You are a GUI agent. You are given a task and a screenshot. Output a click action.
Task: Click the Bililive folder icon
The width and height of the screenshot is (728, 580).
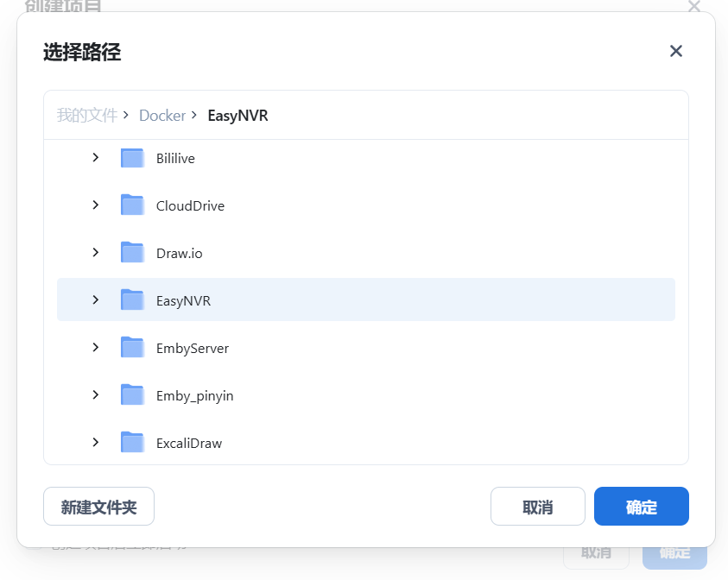coord(132,158)
